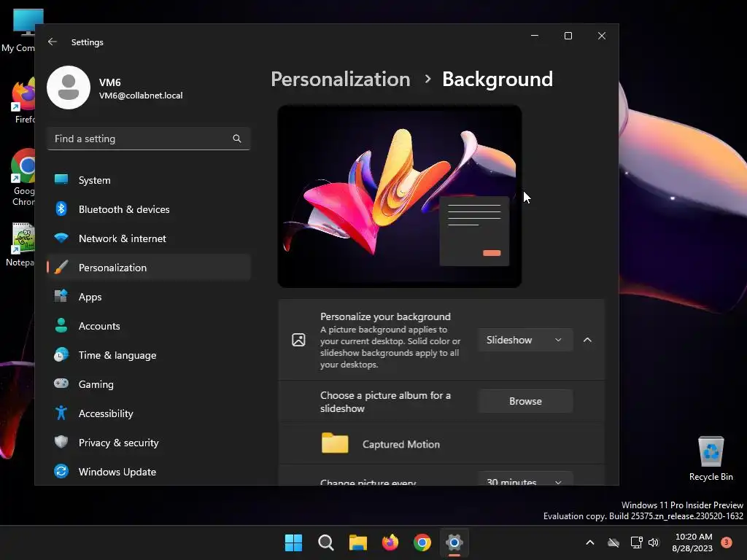Show hidden tray icons chevron
Viewport: 747px width, 560px height.
point(589,542)
